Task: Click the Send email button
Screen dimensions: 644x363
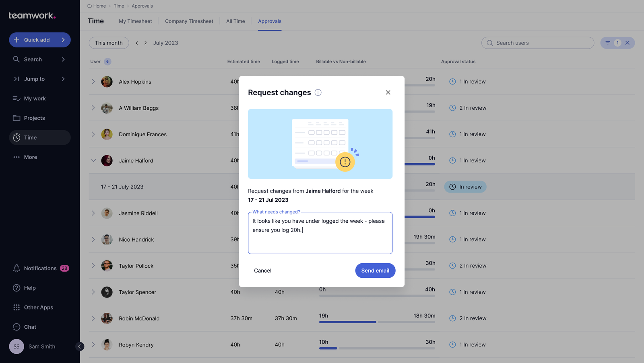Action: pyautogui.click(x=375, y=271)
